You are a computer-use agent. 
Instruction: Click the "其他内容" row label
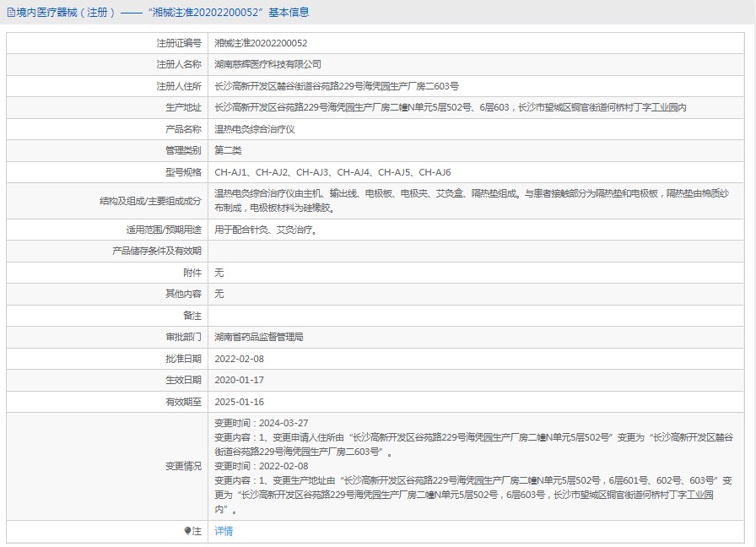coord(184,294)
